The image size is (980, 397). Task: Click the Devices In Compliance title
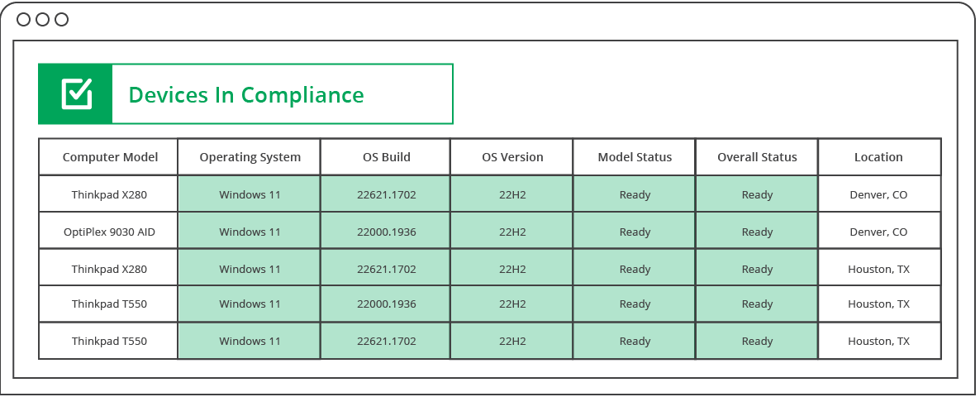coord(245,95)
